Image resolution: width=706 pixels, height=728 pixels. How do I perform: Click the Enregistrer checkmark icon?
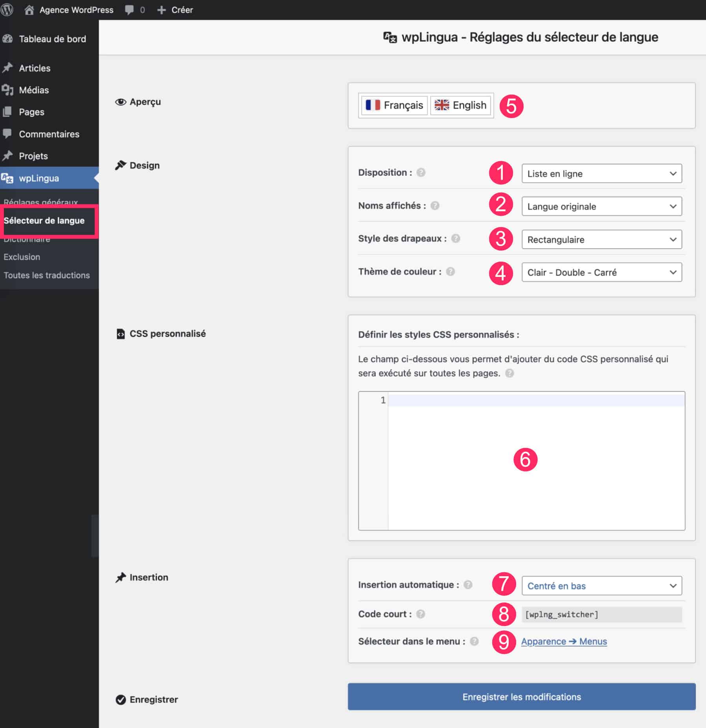[121, 699]
